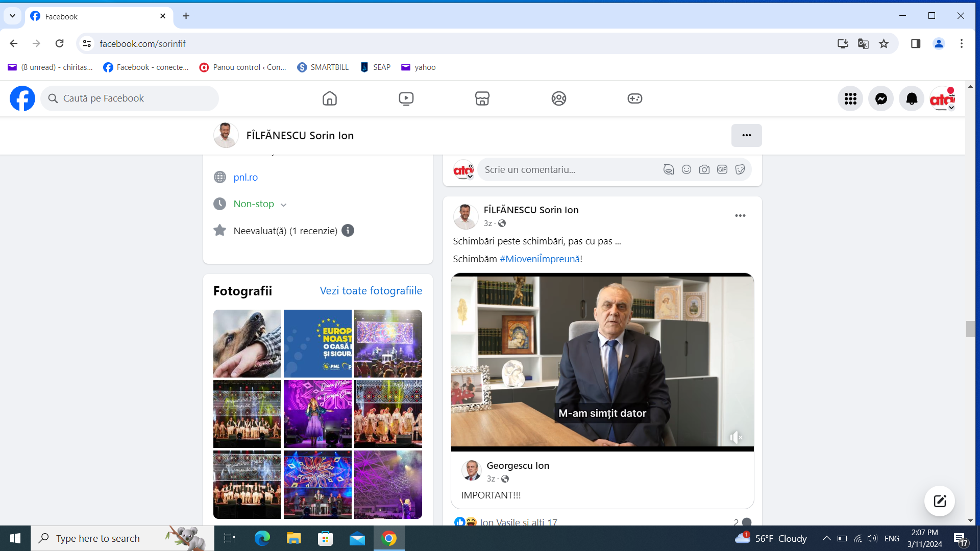The image size is (980, 551).
Task: Click the GIF icon in comment box
Action: [x=722, y=169]
